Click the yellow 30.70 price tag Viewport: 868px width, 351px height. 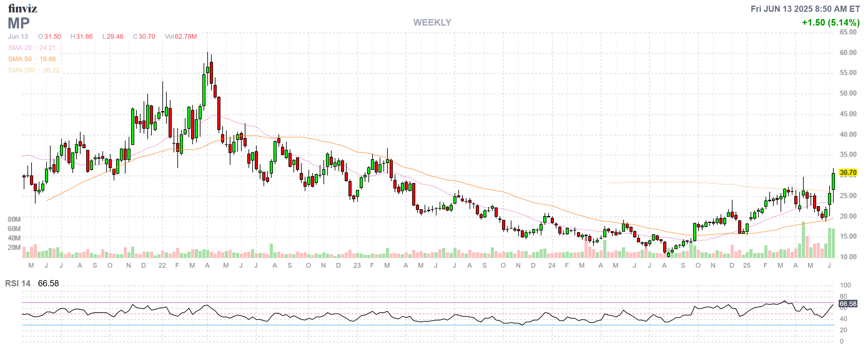pos(847,173)
